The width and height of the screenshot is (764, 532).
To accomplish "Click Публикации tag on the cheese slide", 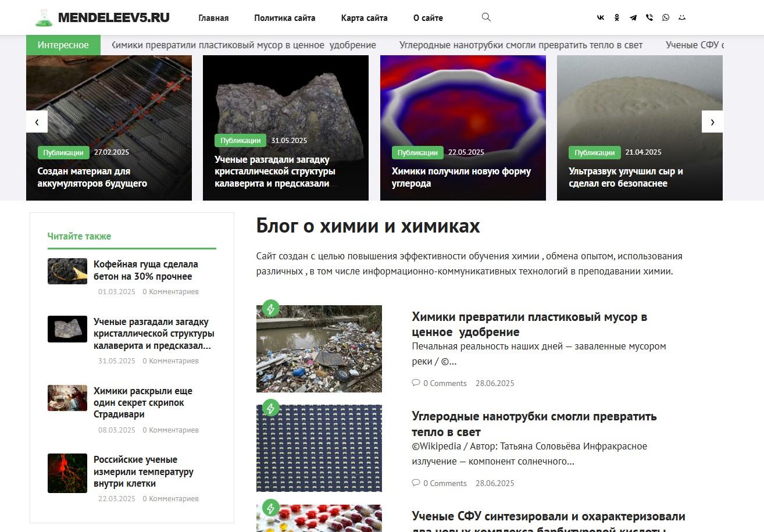I will point(594,152).
